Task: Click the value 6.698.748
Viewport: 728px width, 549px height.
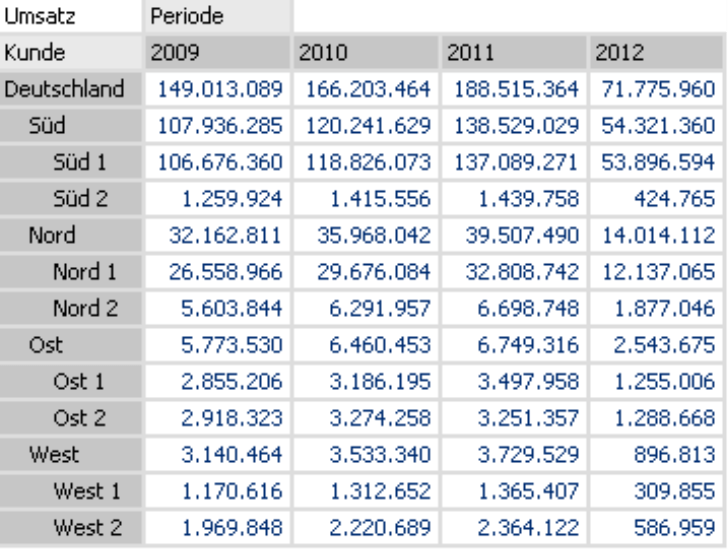Action: coord(514,308)
